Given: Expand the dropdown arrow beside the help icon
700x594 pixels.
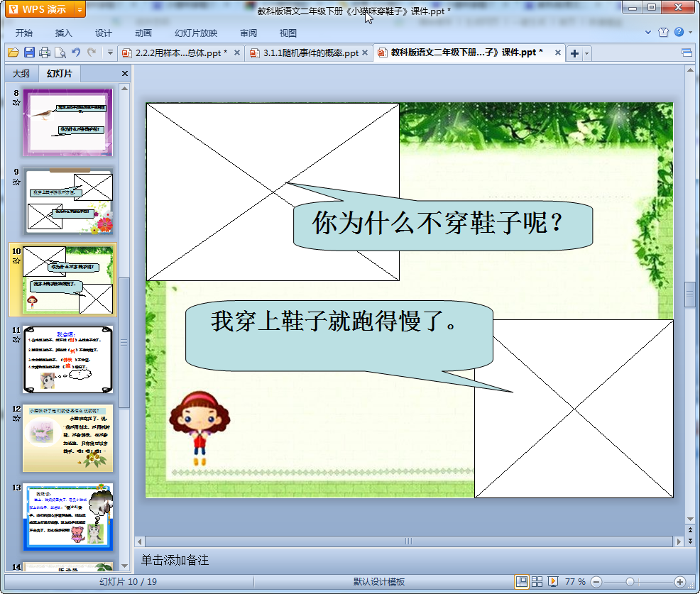Looking at the screenshot, I should click(x=690, y=32).
